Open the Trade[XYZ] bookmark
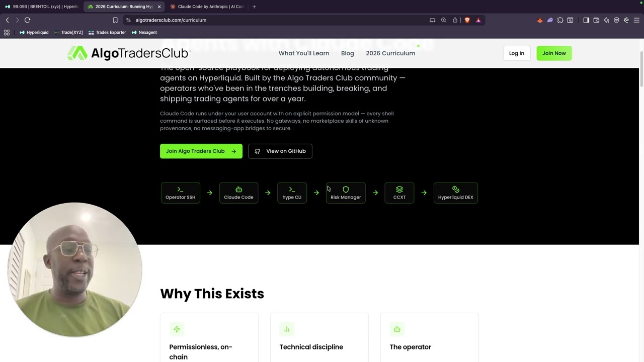Image resolution: width=644 pixels, height=362 pixels. 68,32
